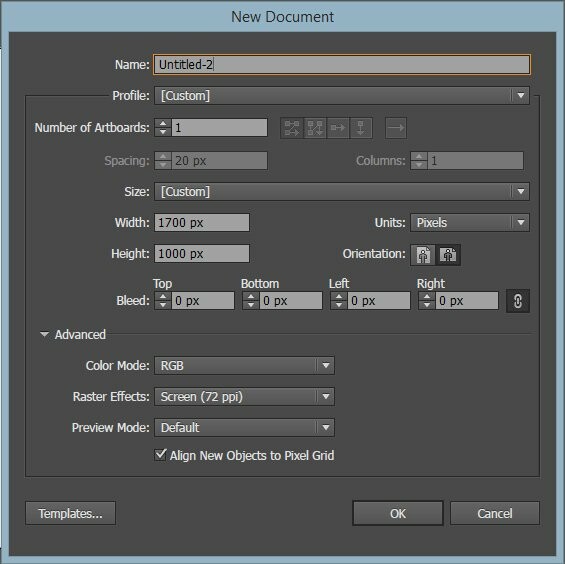Click the disabled Columns field

(x=476, y=161)
